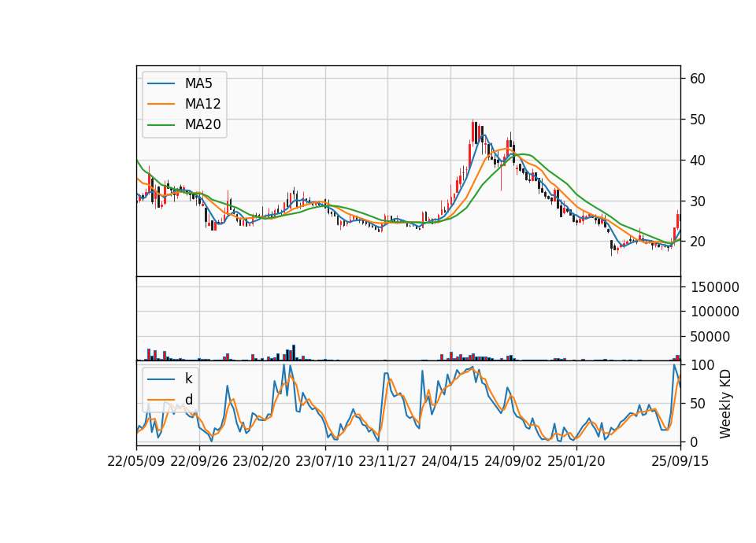Click the 23/11/27 date tick label
The height and width of the screenshot is (543, 756).
[387, 461]
